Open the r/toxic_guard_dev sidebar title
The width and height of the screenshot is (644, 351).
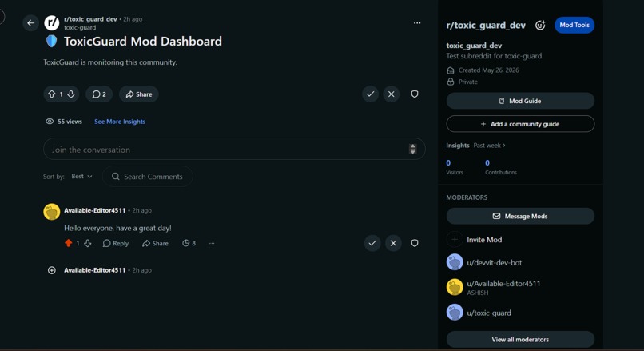(486, 25)
